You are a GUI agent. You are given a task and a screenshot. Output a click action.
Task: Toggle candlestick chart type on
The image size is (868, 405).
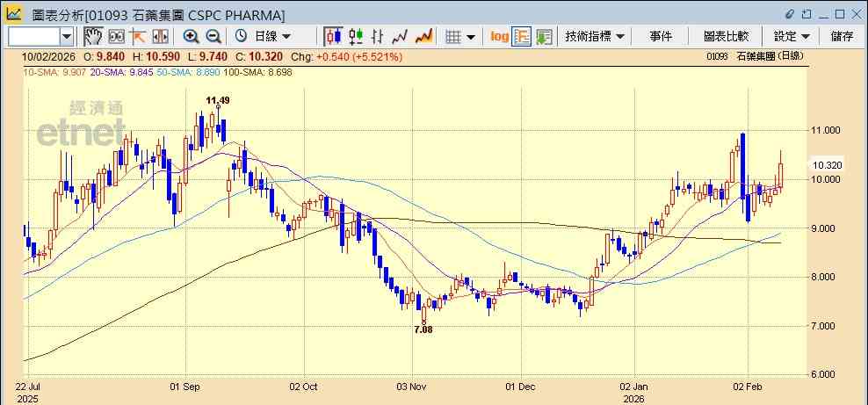click(333, 37)
